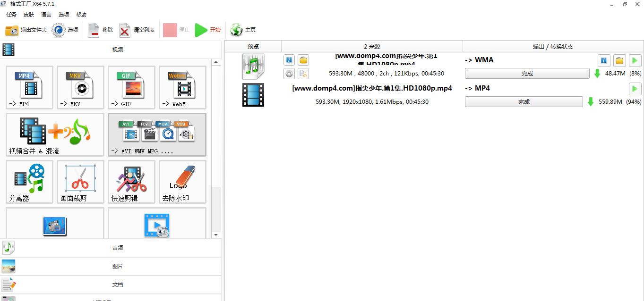644x301 pixels.
Task: Click the 预览 column header
Action: [253, 46]
